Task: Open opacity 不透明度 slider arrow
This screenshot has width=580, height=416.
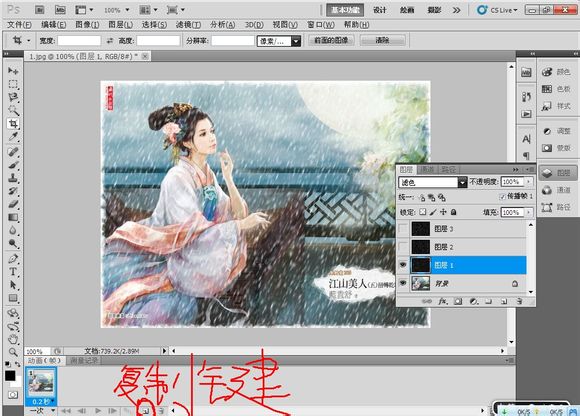Action: [529, 182]
